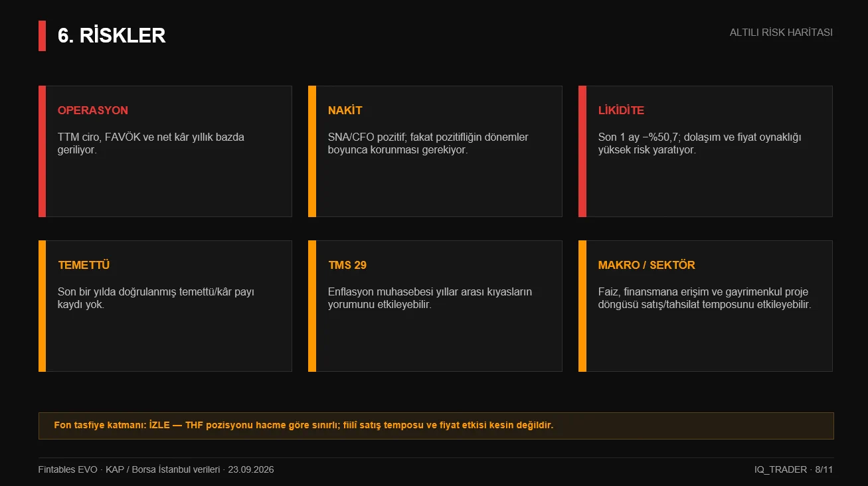Select the LİKİDİTE risk card heading
868x486 pixels.
621,110
